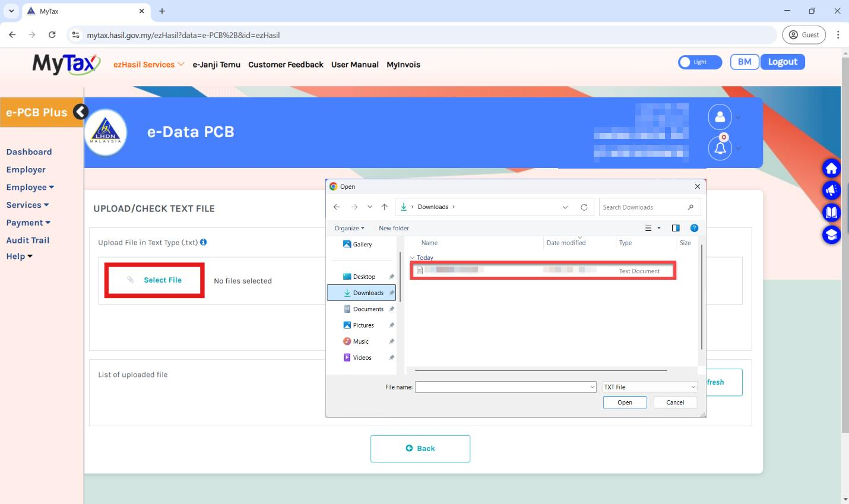Click the change-view list icon in the dialog
This screenshot has height=504, width=849.
click(x=648, y=228)
